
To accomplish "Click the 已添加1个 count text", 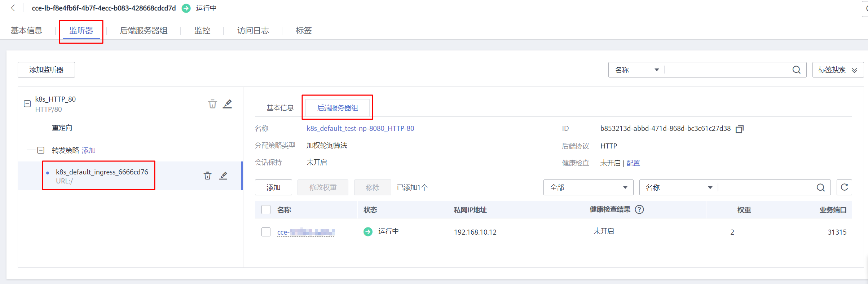I will coord(412,187).
